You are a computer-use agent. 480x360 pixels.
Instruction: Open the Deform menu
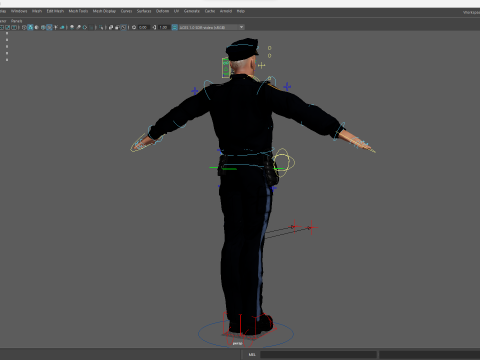[x=162, y=11]
